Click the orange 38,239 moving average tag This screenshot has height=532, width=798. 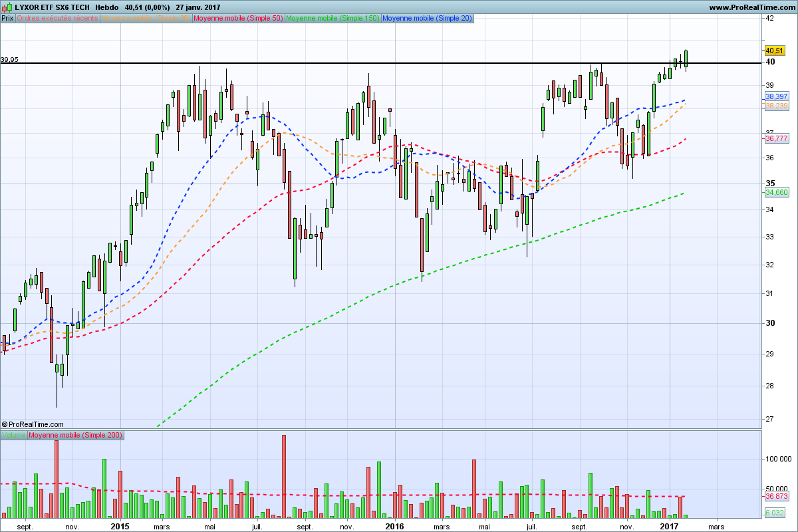777,106
